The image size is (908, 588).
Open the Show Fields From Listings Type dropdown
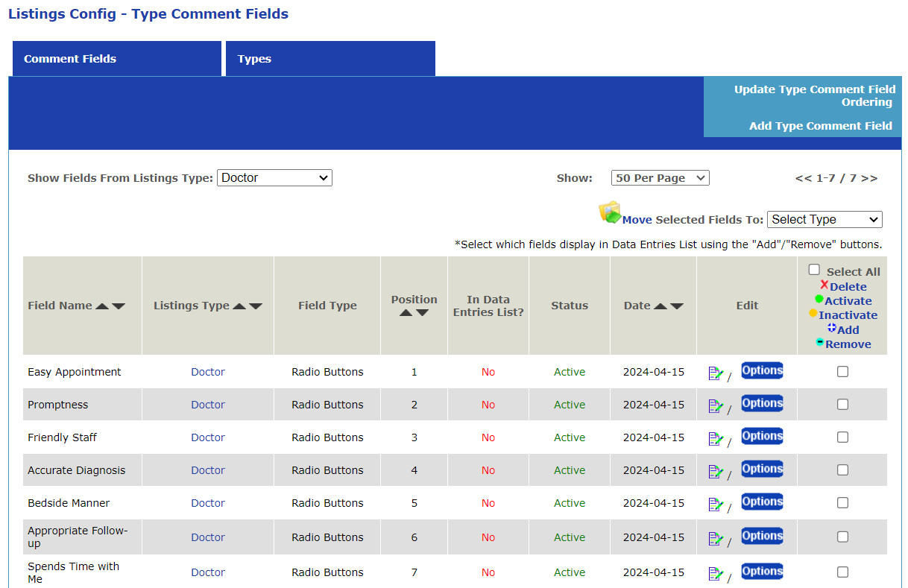274,178
